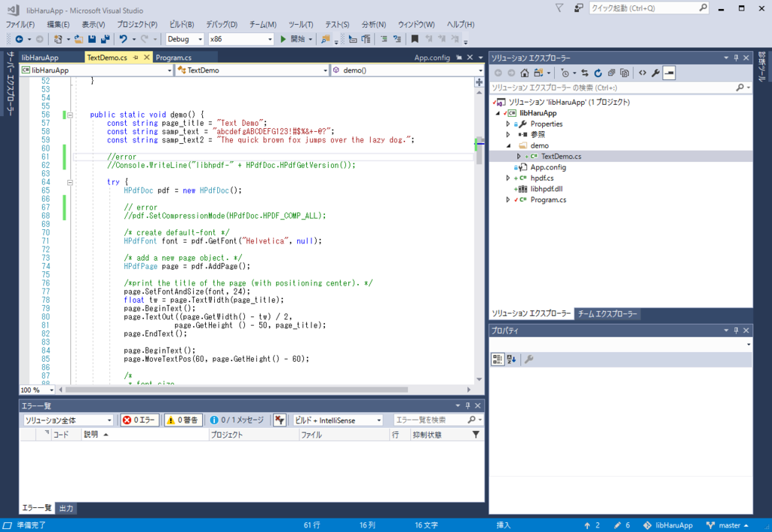772x532 pixels.
Task: Toggle the 0/1 メッセージ messages filter
Action: coord(237,420)
